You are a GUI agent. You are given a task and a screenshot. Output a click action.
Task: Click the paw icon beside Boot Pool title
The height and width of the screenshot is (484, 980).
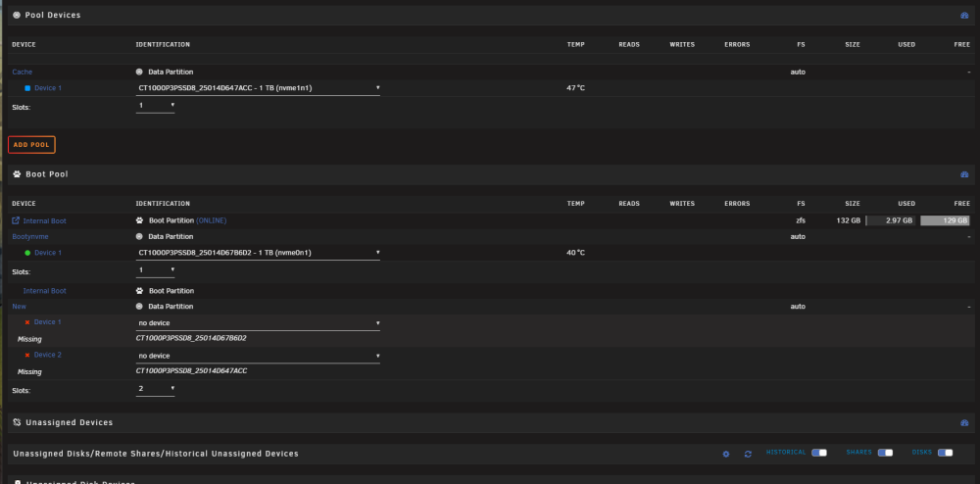pyautogui.click(x=17, y=174)
